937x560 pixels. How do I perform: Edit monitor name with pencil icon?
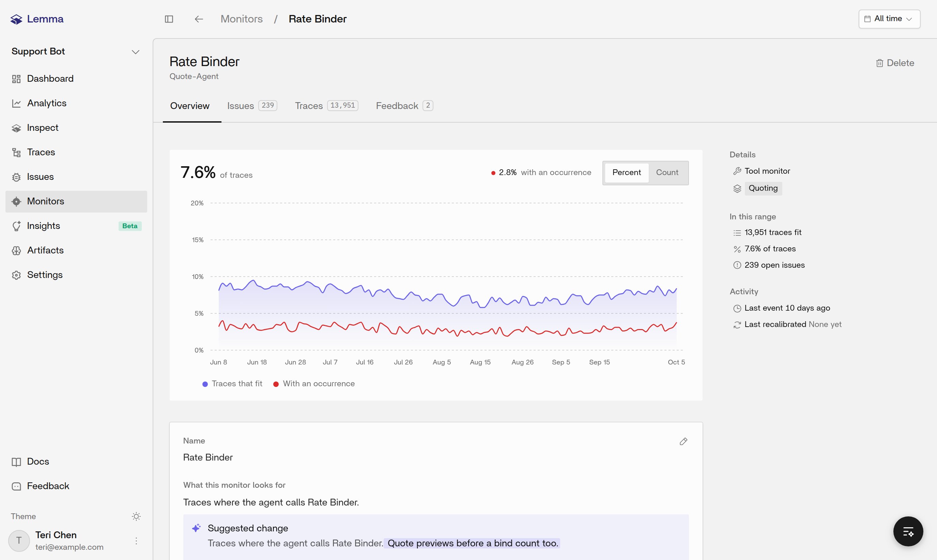pyautogui.click(x=683, y=441)
